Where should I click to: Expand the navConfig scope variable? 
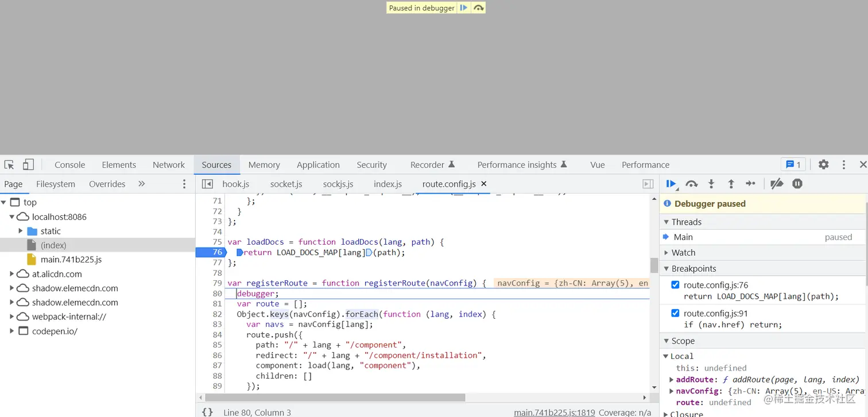672,391
